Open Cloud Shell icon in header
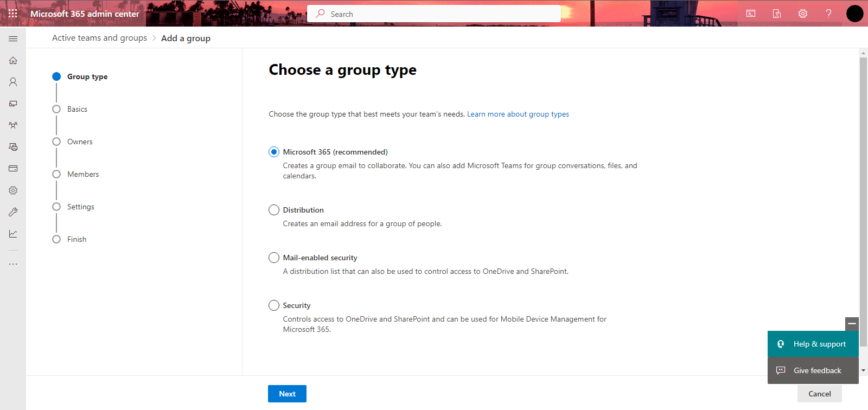 point(751,14)
